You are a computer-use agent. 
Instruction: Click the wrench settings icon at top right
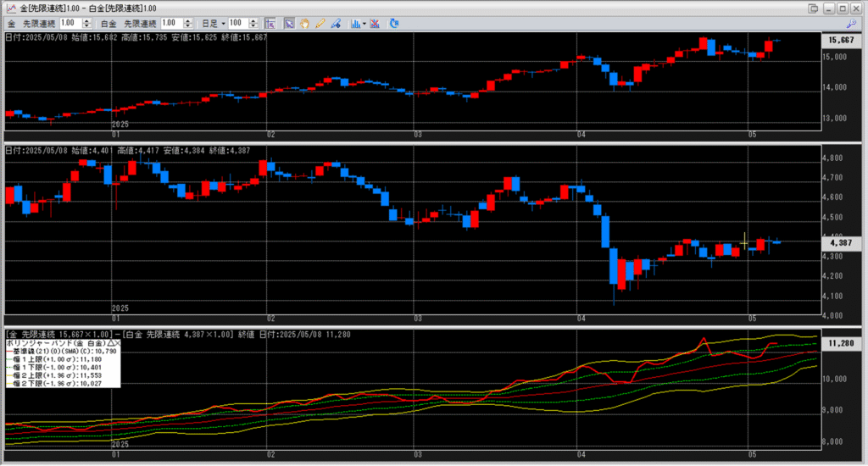pos(851,23)
